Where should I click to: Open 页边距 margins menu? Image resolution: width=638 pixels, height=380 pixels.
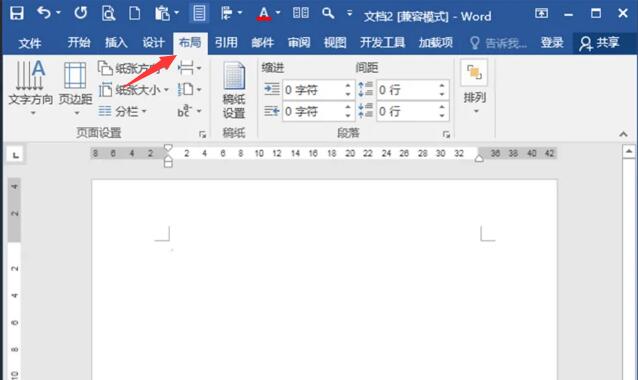click(x=76, y=88)
